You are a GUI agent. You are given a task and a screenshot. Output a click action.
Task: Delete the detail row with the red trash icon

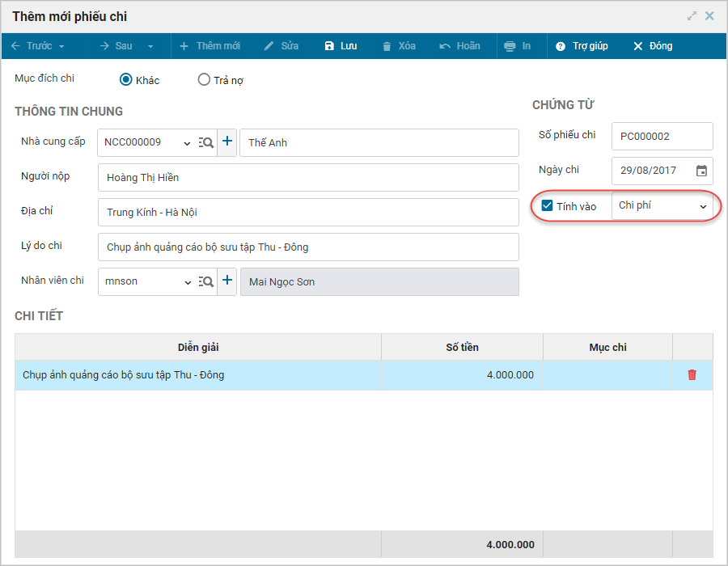[692, 375]
